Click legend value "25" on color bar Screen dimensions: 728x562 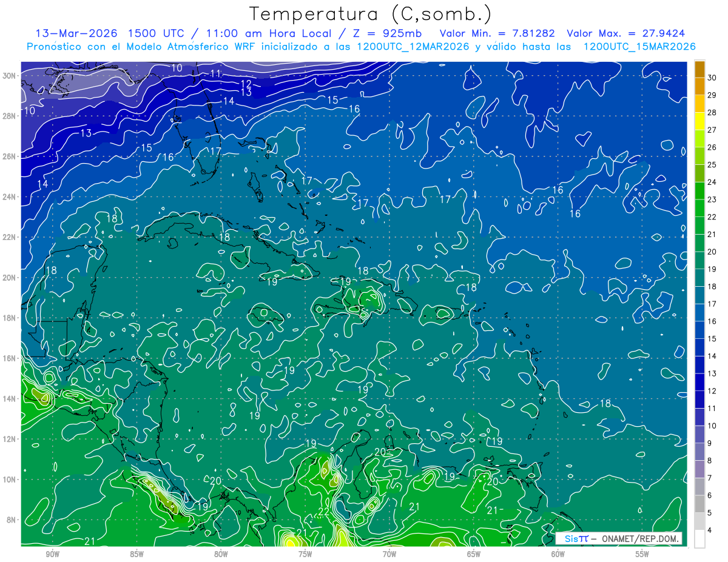pos(712,164)
